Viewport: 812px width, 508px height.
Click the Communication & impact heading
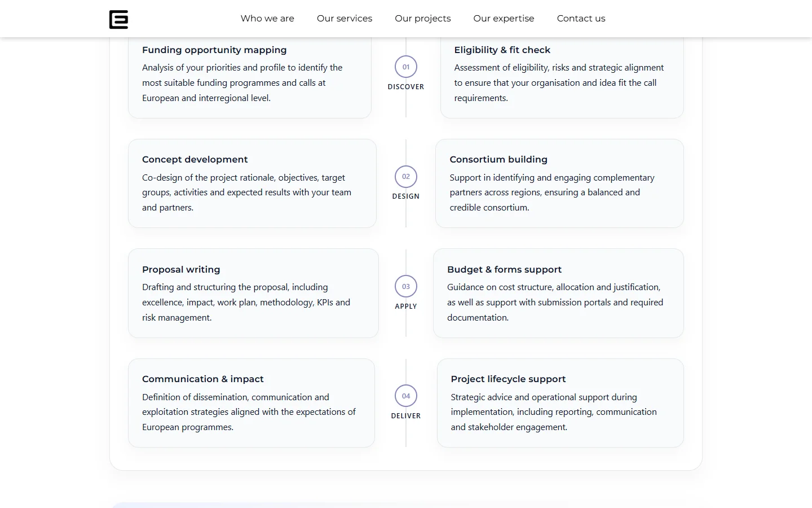pos(203,379)
